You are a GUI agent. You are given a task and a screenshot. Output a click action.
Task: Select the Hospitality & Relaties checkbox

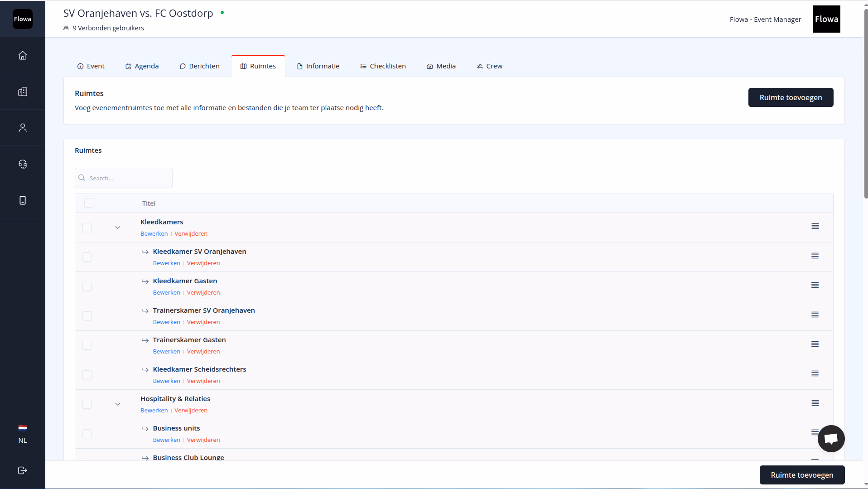coord(87,404)
